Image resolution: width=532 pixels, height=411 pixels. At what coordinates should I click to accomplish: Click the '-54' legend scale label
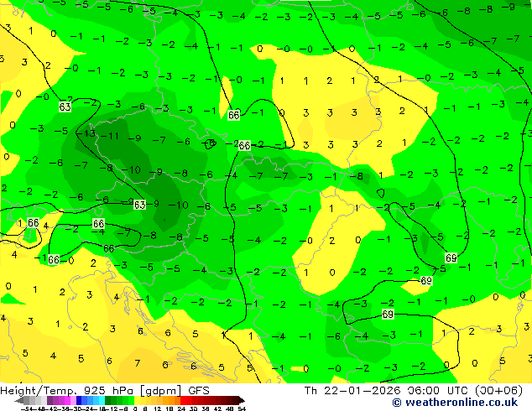(26, 408)
